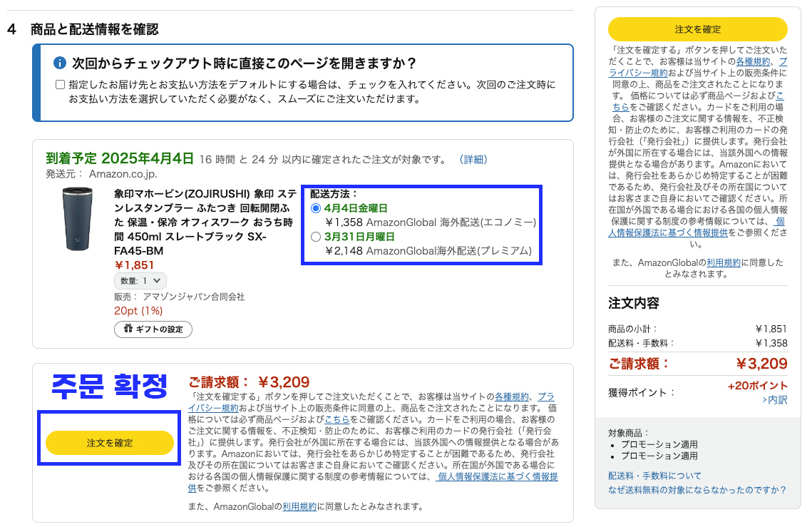
Task: Click the 商品と配送情報を確認 section heading
Action: pyautogui.click(x=94, y=29)
